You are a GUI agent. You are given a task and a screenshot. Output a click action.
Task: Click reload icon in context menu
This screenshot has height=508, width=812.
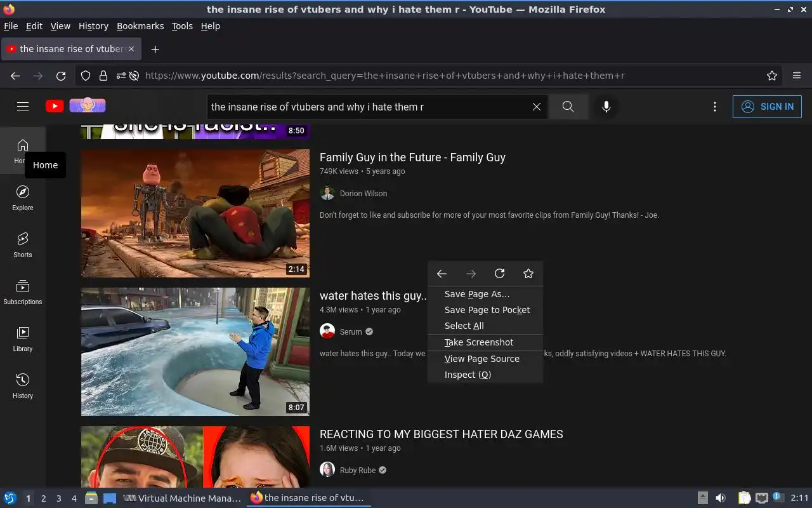500,274
